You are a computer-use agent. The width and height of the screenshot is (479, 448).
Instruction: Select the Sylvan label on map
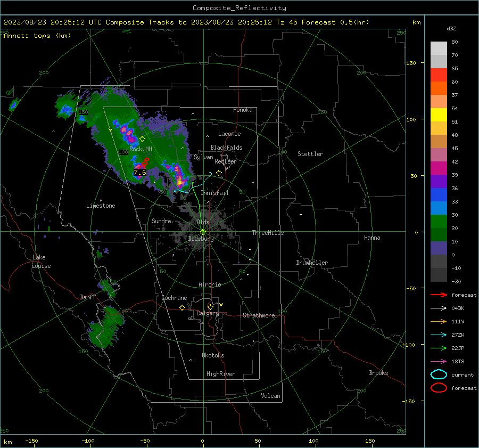pyautogui.click(x=203, y=157)
